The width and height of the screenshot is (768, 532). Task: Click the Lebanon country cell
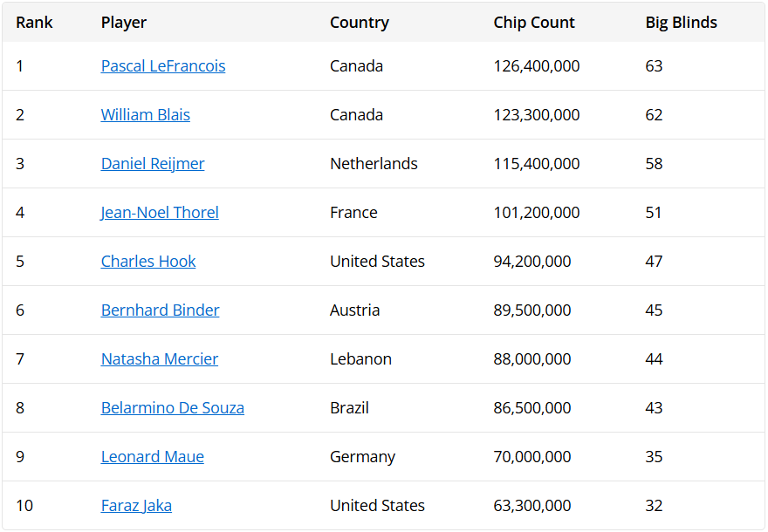tap(360, 359)
